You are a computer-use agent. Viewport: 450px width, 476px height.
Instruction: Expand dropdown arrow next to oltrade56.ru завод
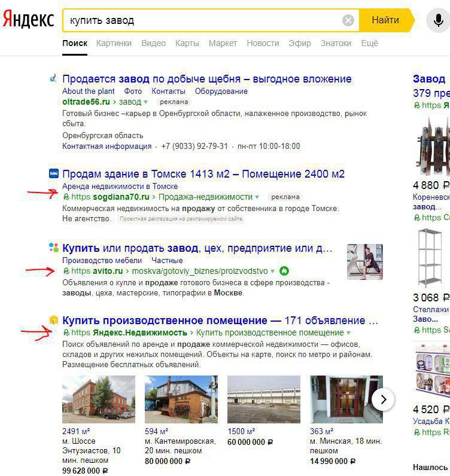(146, 102)
